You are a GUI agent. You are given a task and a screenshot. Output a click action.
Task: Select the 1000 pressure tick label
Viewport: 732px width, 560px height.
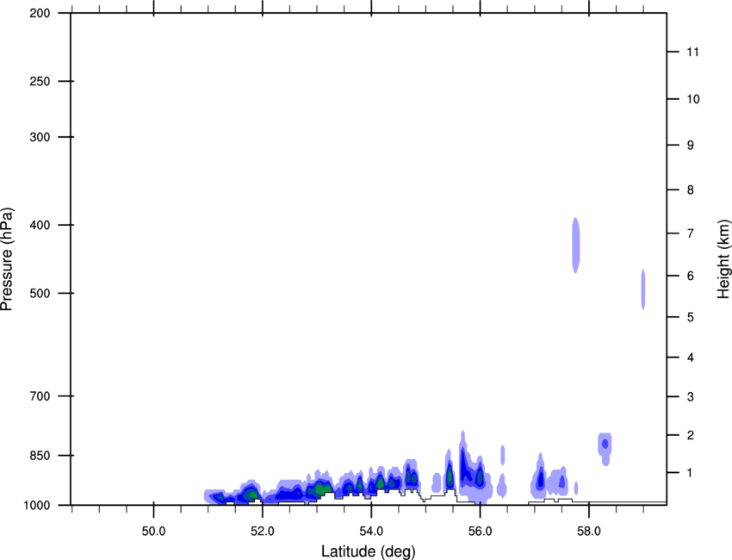coord(37,506)
